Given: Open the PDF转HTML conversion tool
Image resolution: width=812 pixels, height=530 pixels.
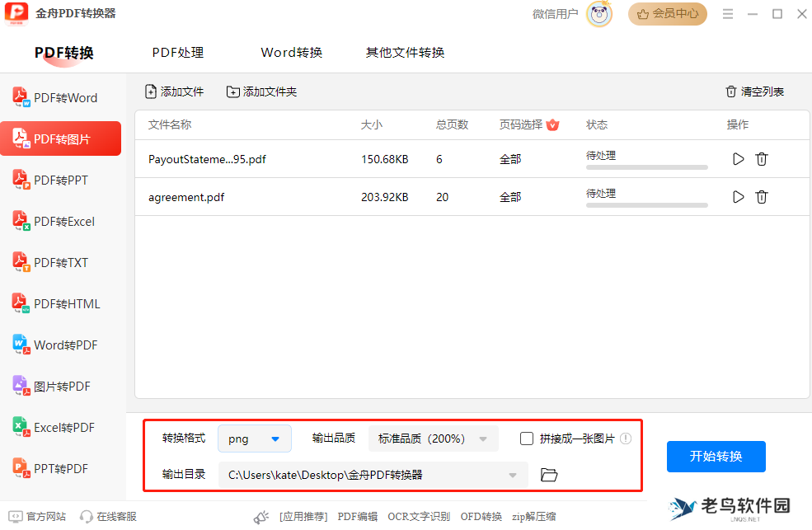Looking at the screenshot, I should click(x=56, y=303).
